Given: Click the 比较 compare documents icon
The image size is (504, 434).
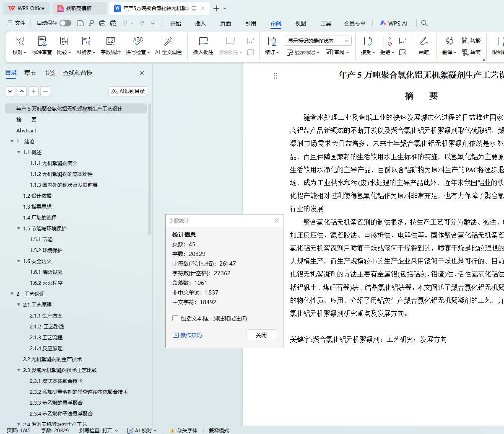Looking at the screenshot, I should [x=64, y=41].
